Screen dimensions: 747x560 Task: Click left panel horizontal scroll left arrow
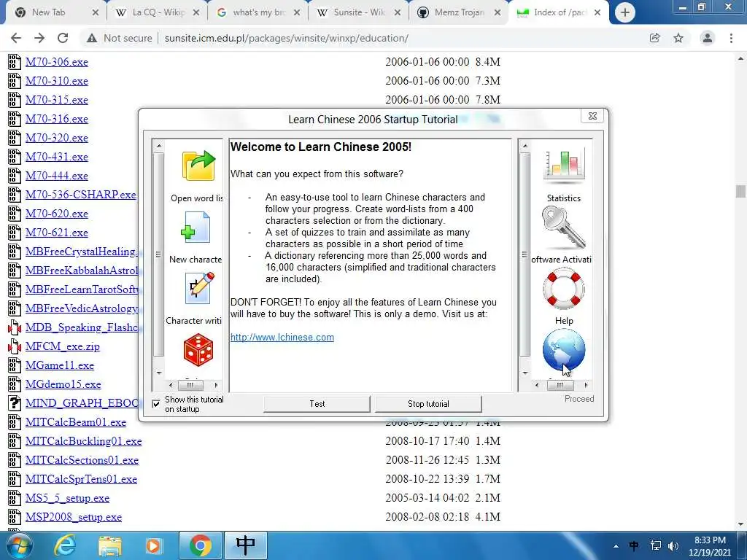[x=171, y=385]
